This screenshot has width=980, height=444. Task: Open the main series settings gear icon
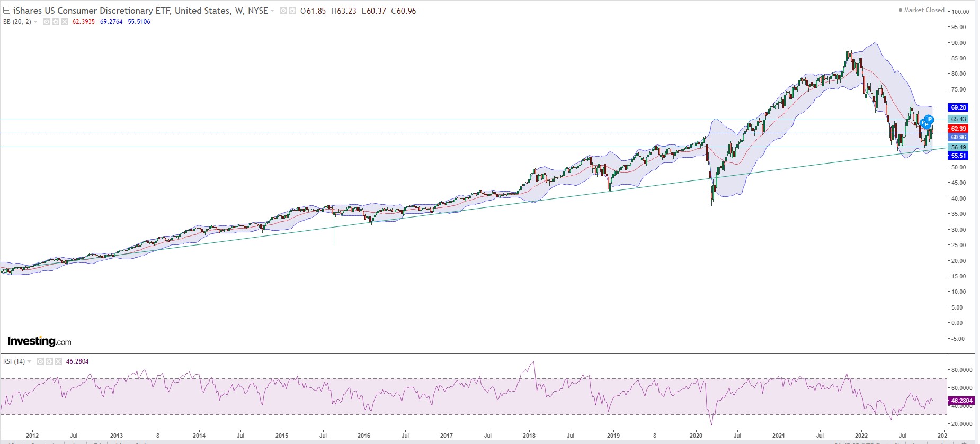(292, 11)
